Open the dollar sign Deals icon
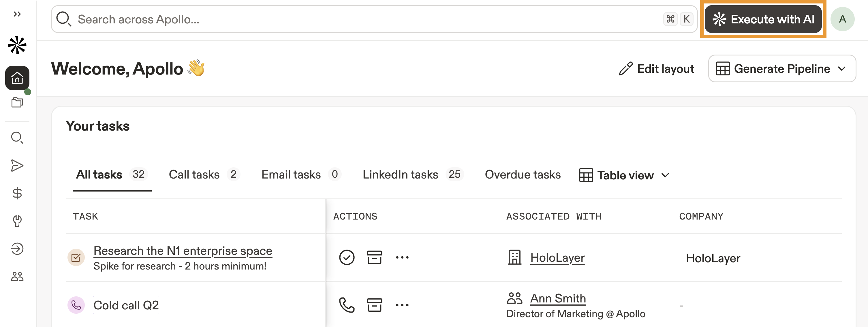 click(17, 193)
